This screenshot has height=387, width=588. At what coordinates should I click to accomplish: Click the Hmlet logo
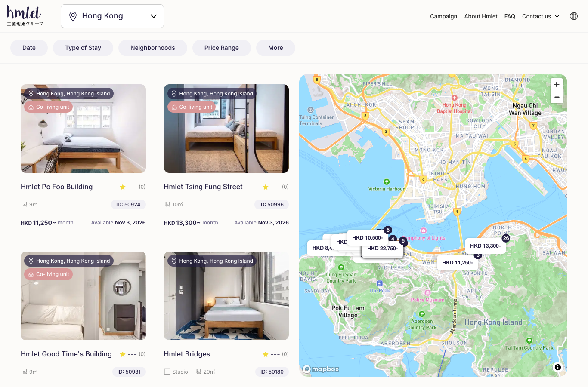[x=25, y=16]
